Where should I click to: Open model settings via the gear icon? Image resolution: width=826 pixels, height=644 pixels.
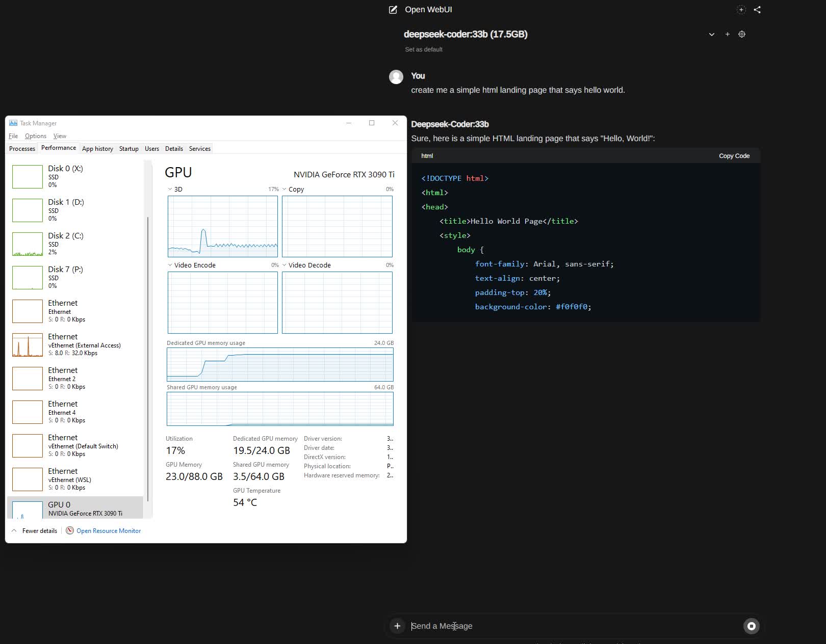[x=741, y=34]
